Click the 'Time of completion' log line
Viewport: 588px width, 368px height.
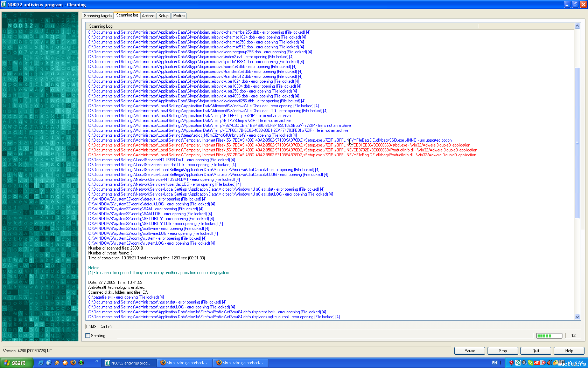tap(147, 258)
